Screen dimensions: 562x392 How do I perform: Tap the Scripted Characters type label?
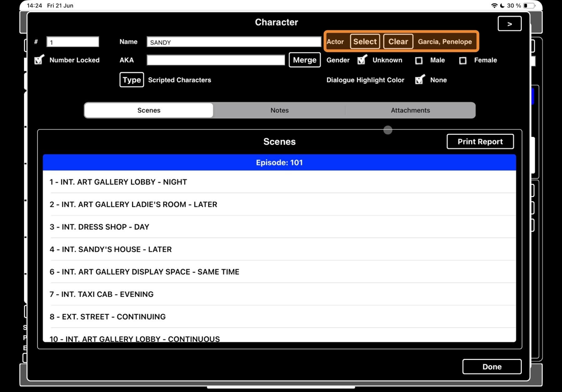click(180, 80)
